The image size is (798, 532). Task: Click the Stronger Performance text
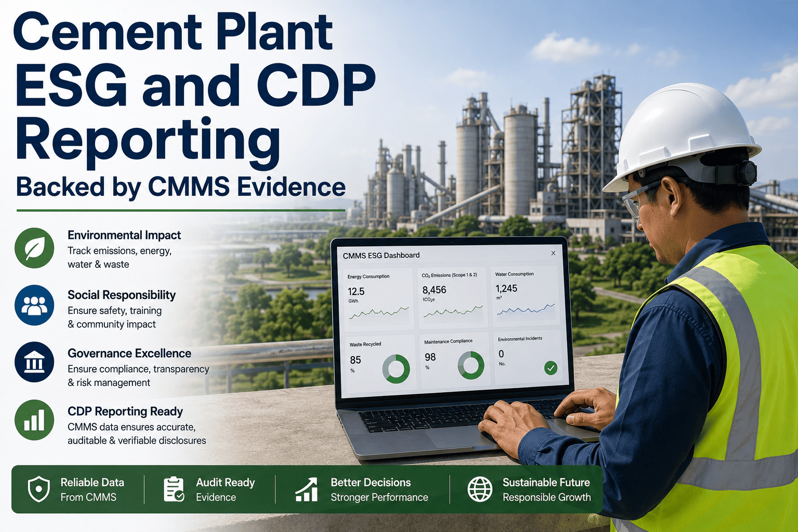[x=380, y=498]
